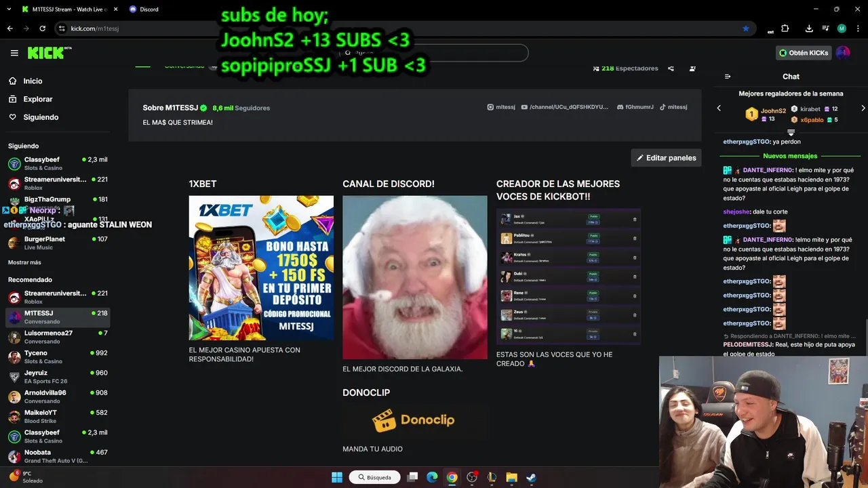Open Microsoft Edge from taskbar
This screenshot has width=868, height=488.
(x=432, y=477)
